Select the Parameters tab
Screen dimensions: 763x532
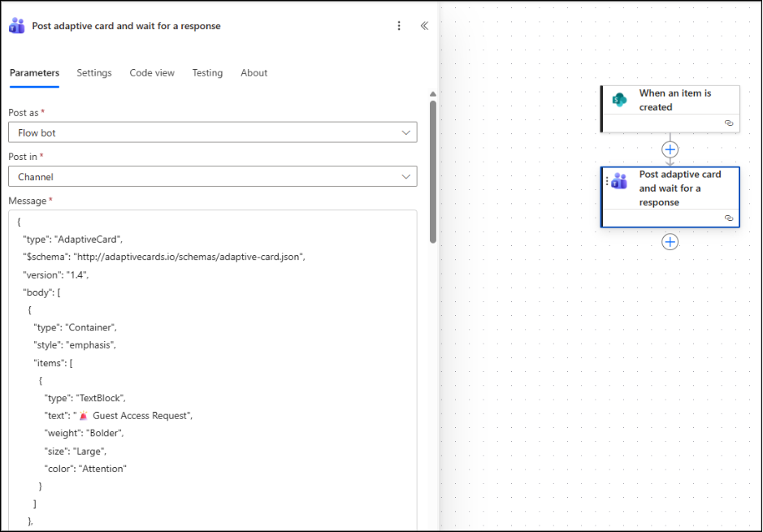[34, 73]
